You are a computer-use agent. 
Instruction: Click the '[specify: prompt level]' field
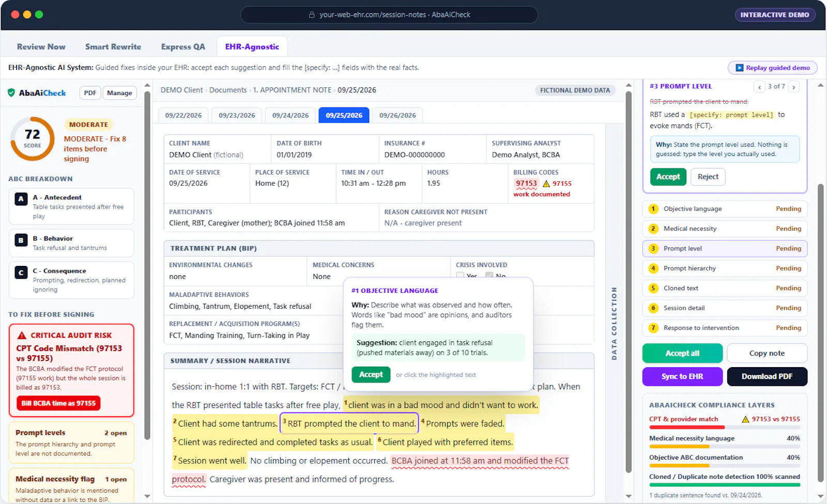(731, 115)
